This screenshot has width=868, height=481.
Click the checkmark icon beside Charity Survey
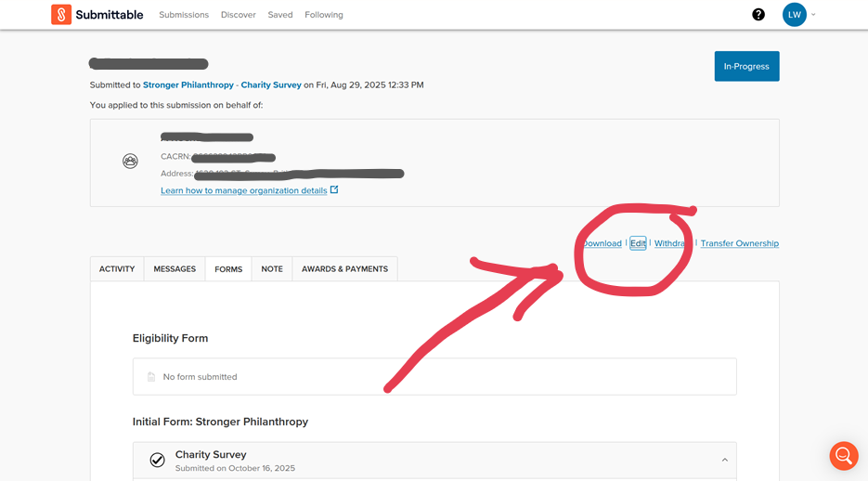[158, 460]
